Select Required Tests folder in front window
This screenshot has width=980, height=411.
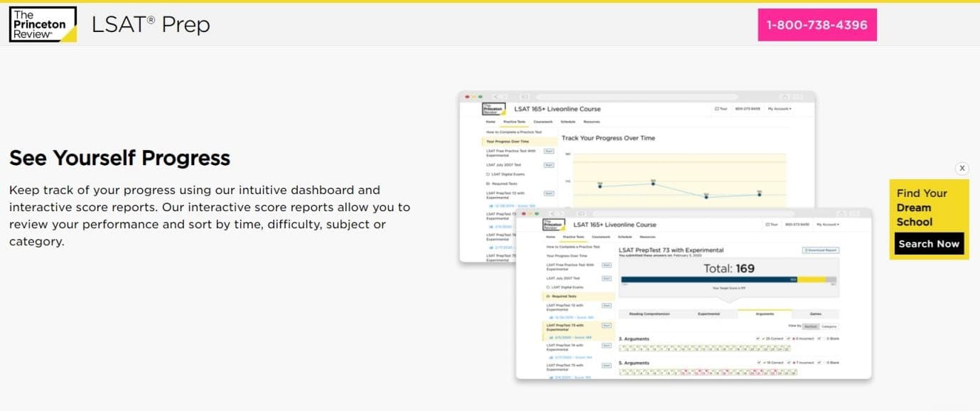coord(579,297)
